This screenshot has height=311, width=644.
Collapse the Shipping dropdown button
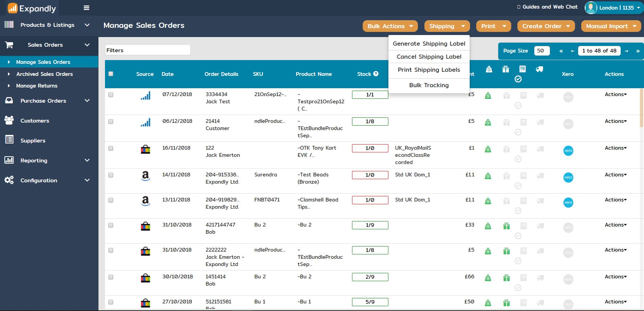pyautogui.click(x=447, y=26)
